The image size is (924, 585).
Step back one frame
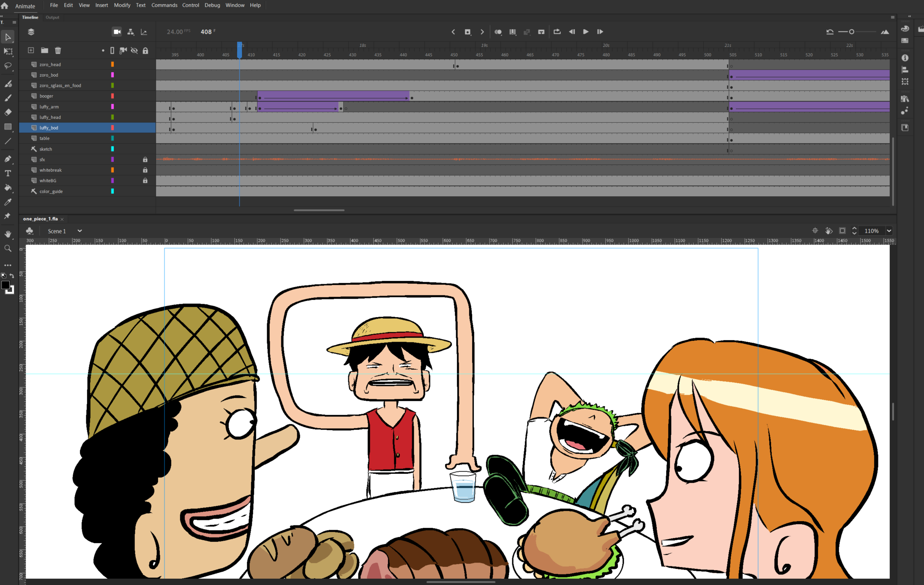[x=572, y=32]
